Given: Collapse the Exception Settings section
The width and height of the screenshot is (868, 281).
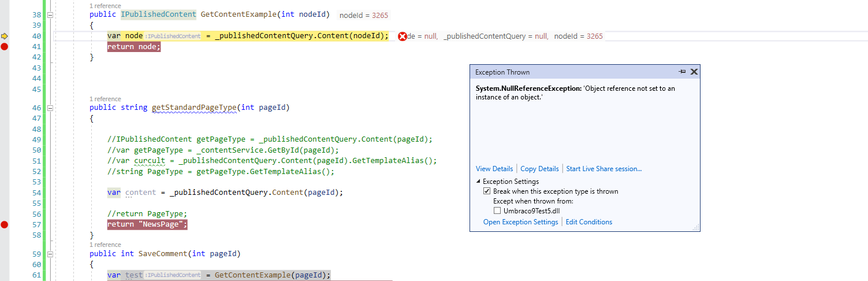Looking at the screenshot, I should (478, 182).
